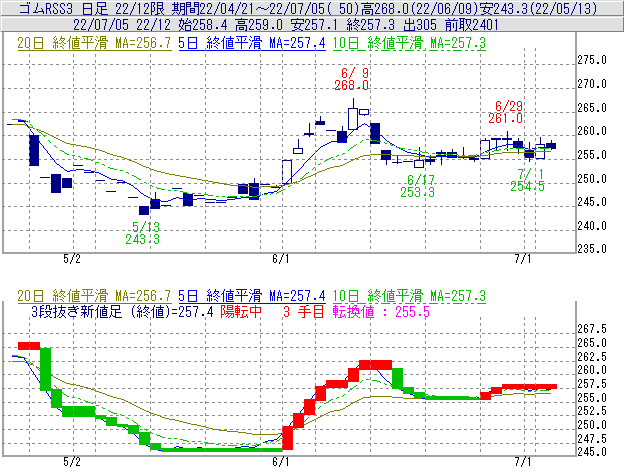The width and height of the screenshot is (624, 475).
Task: Click upper chart 5日 終値平滑 MA=257.4 legend
Action: [x=252, y=43]
